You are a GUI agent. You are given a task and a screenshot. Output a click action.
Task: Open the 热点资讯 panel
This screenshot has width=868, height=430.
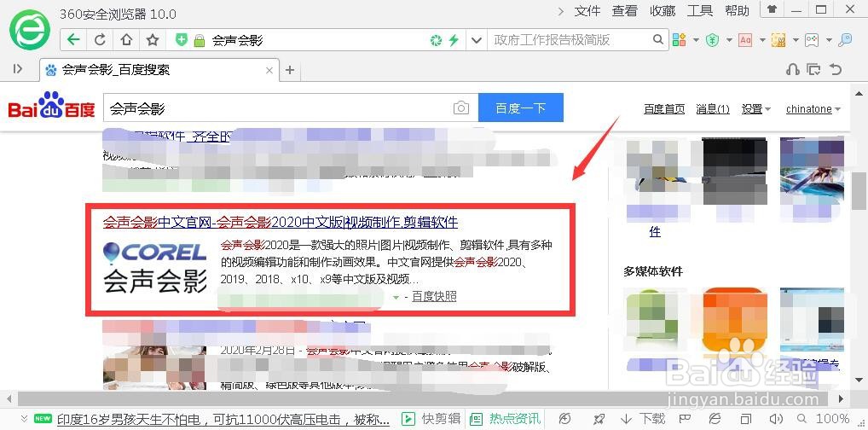(x=504, y=419)
